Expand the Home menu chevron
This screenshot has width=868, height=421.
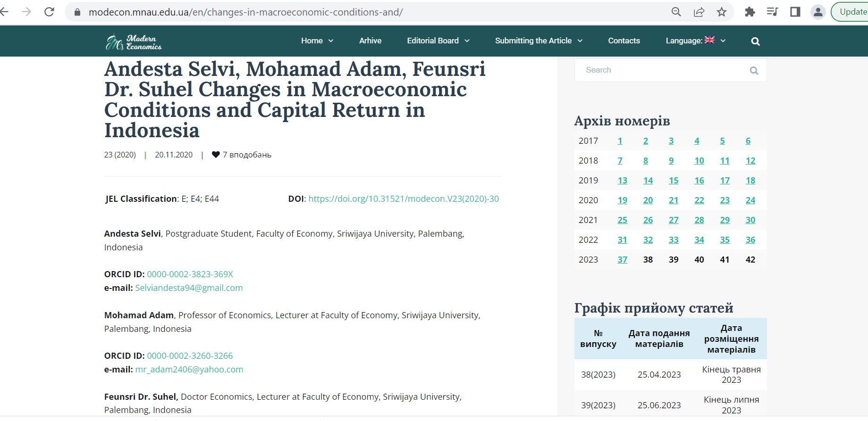point(331,41)
